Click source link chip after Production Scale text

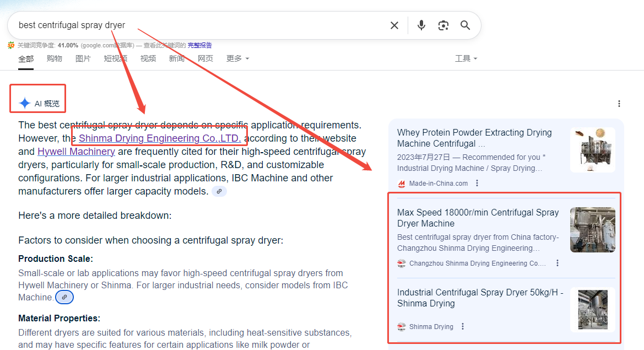64,297
